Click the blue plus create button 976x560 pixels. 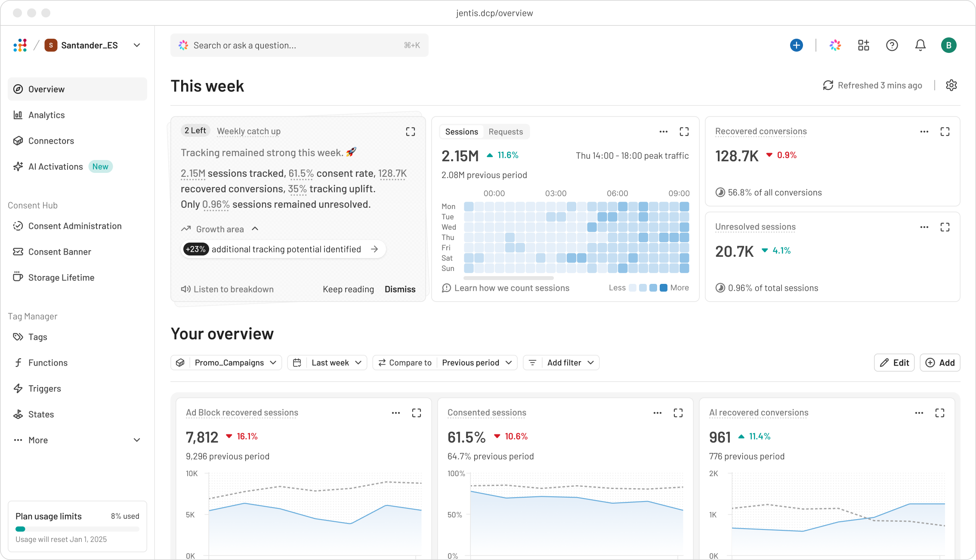point(797,45)
